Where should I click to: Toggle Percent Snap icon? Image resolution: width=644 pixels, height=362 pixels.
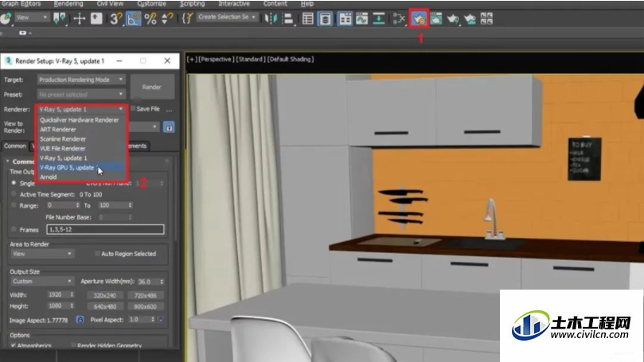[150, 18]
